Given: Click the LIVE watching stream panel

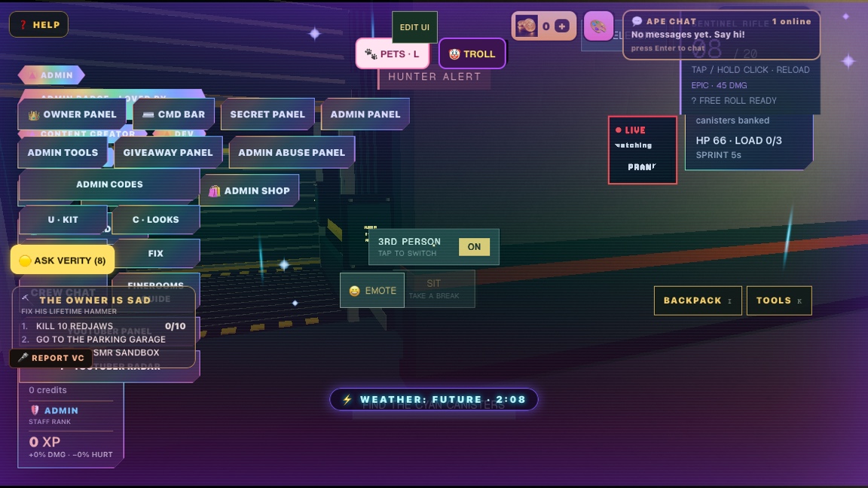Looking at the screenshot, I should (x=642, y=150).
